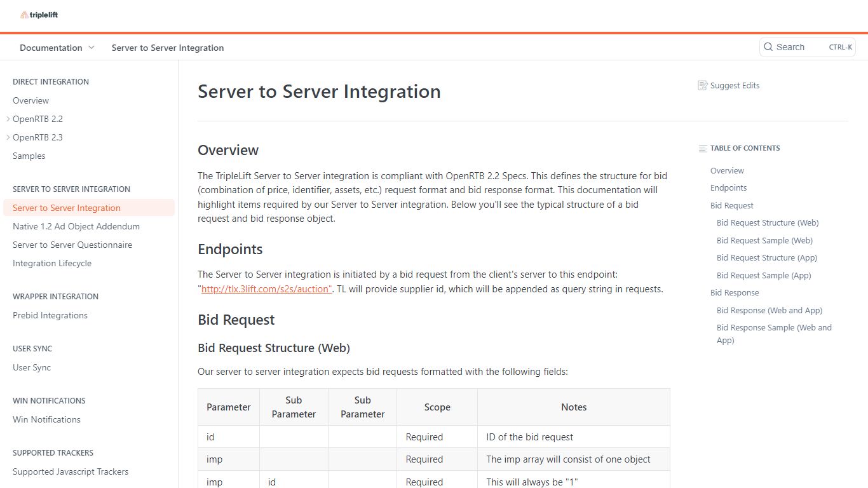Click the search magnifier icon

[x=768, y=47]
